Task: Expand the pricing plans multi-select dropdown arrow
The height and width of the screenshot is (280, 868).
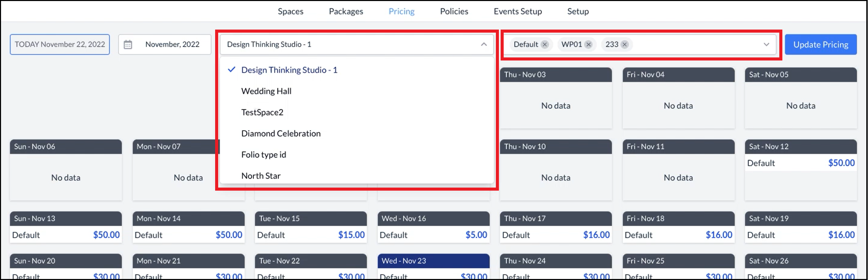Action: tap(766, 45)
